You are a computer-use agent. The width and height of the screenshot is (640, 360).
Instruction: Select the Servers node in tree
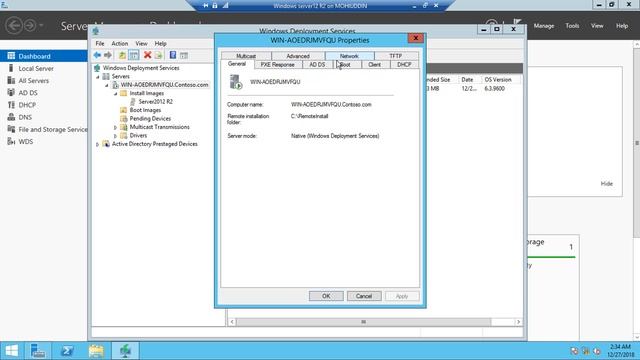click(x=120, y=76)
